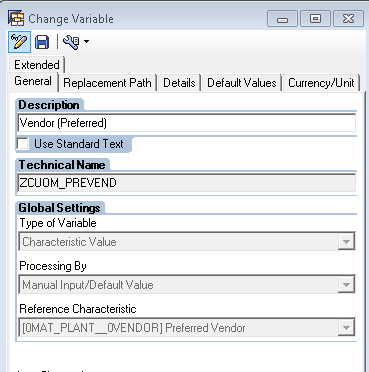This screenshot has height=372, width=369.
Task: Close the Change Variable dialog
Action: tap(348, 19)
